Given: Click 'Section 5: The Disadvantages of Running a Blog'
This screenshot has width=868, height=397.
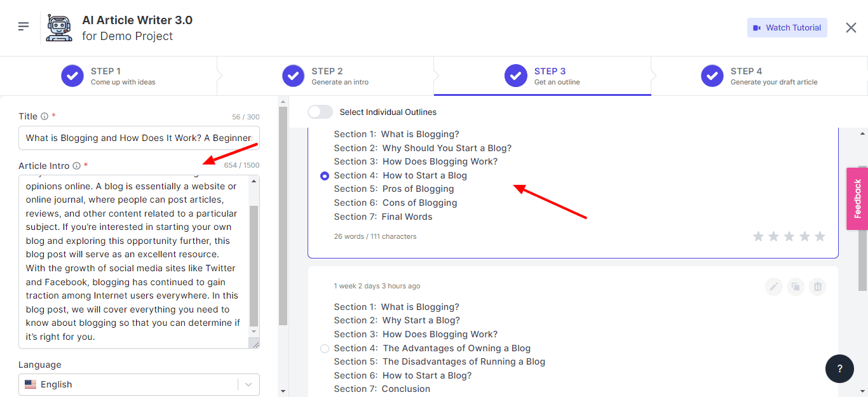Looking at the screenshot, I should coord(440,361).
